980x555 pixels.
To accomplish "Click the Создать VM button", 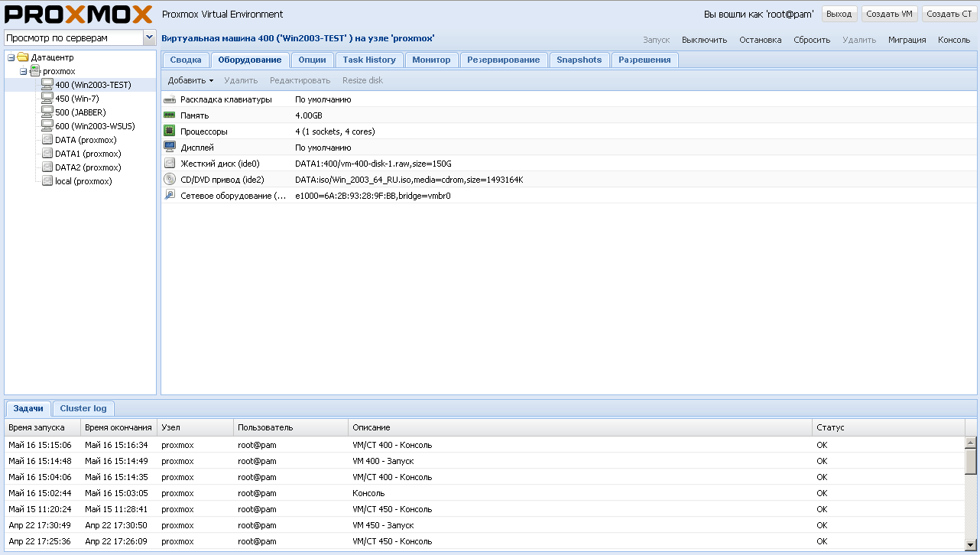I will point(890,14).
